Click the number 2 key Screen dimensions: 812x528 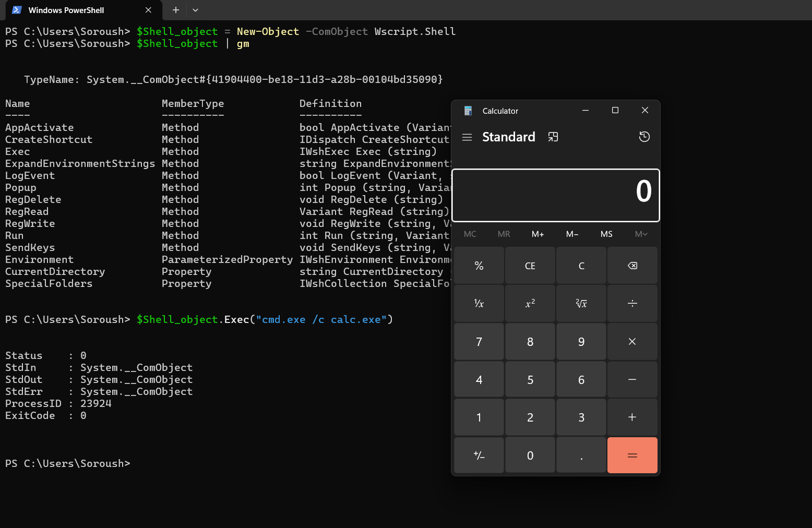[530, 417]
